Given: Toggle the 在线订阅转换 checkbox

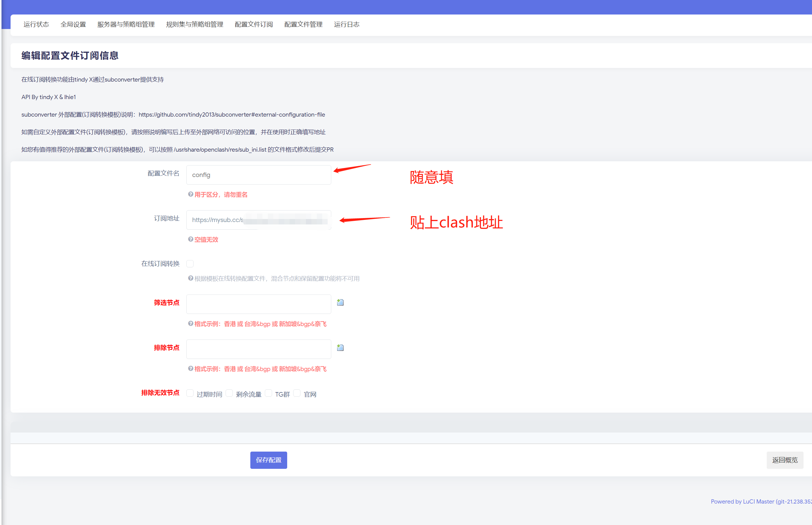Looking at the screenshot, I should pos(190,263).
